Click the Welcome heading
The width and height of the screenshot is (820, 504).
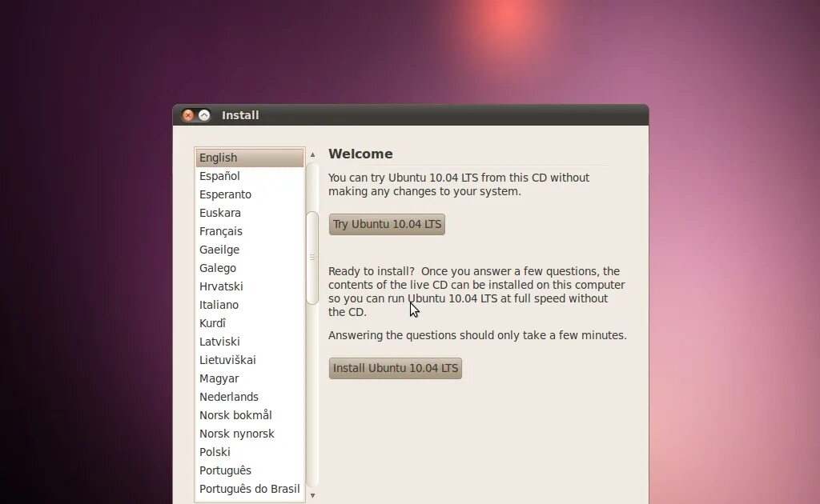coord(360,154)
